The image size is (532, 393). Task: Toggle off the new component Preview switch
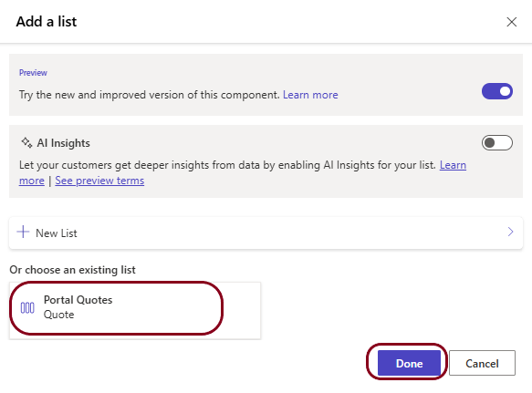tap(497, 91)
